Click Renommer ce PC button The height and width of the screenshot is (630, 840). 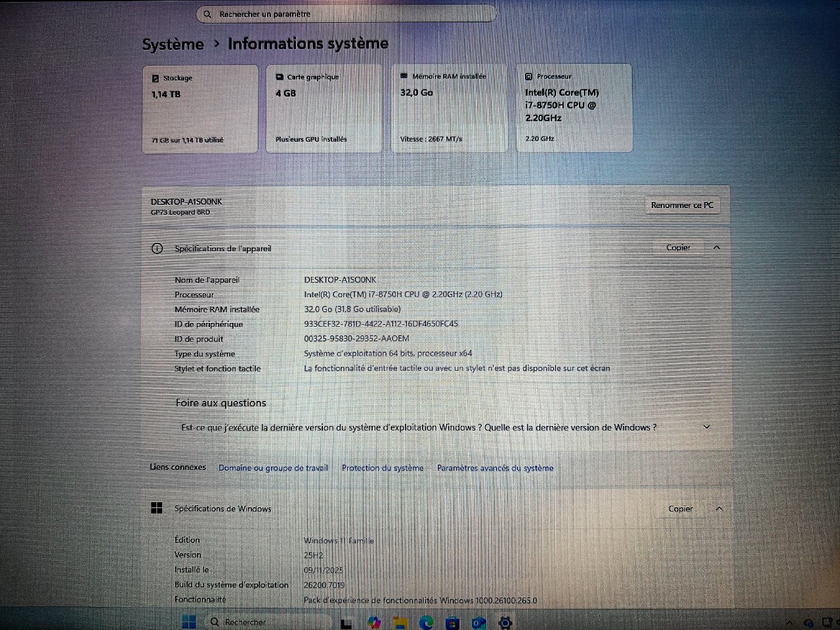coord(681,205)
